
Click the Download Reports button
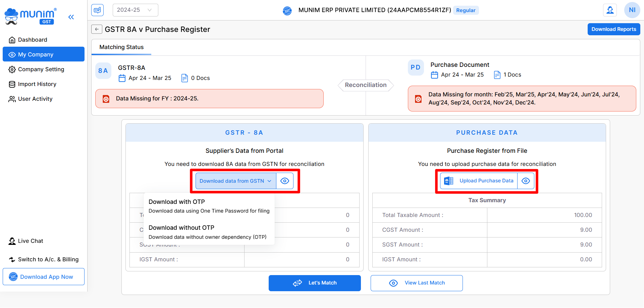pos(613,29)
